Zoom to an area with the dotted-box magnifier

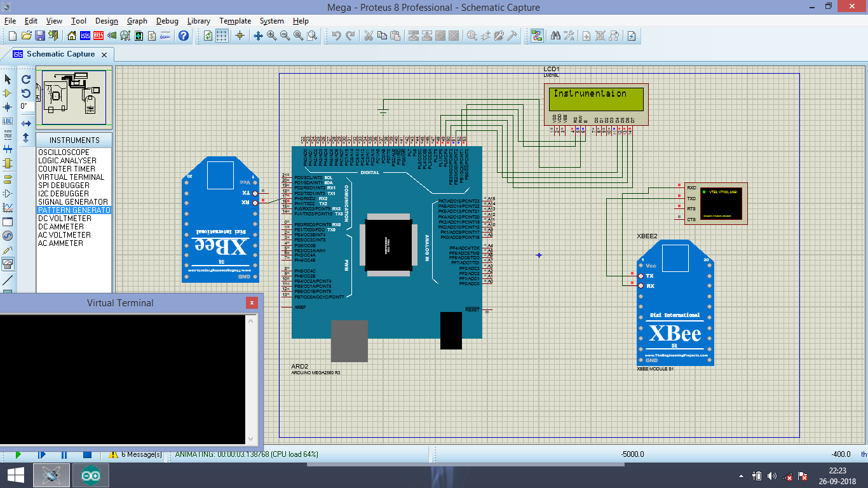point(311,36)
